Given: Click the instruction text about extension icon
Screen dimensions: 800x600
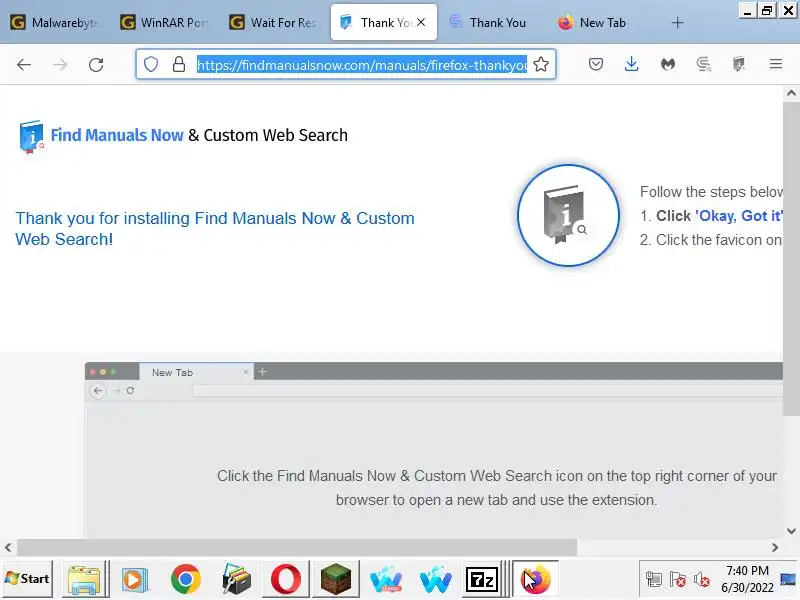Looking at the screenshot, I should pyautogui.click(x=496, y=488).
